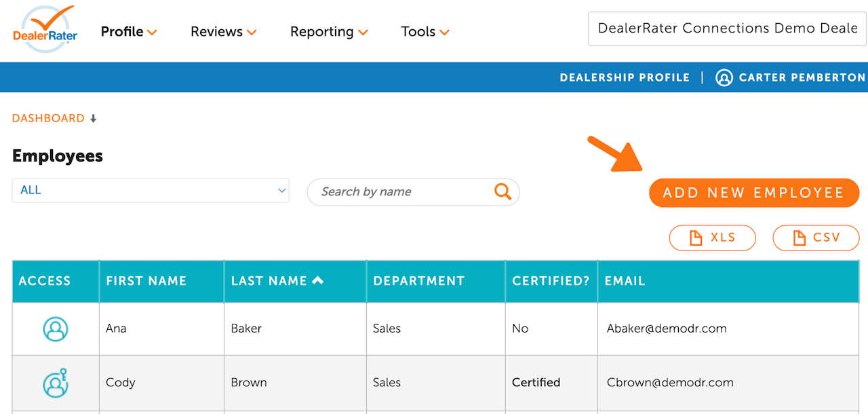Click the last name sort arrow
The image size is (868, 414).
click(x=317, y=280)
